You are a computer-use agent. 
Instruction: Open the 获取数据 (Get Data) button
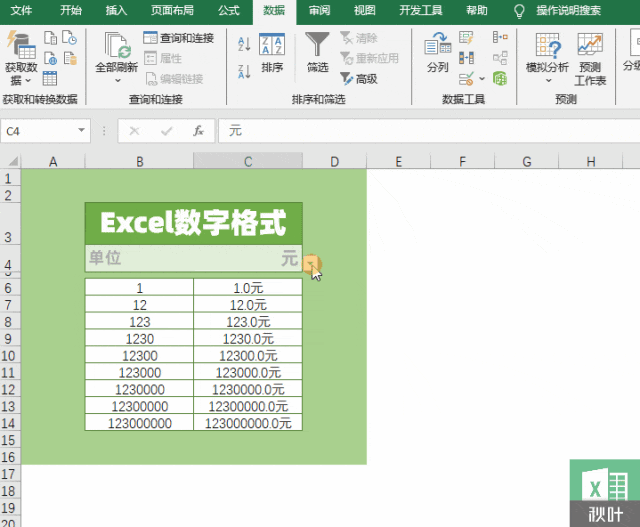21,58
